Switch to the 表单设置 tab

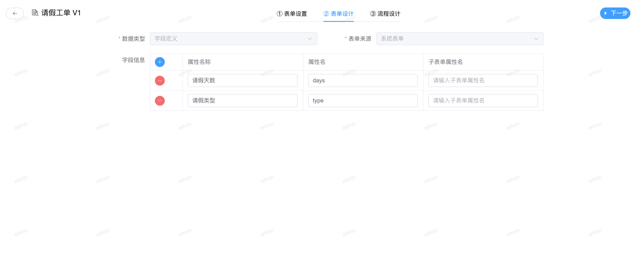point(292,14)
